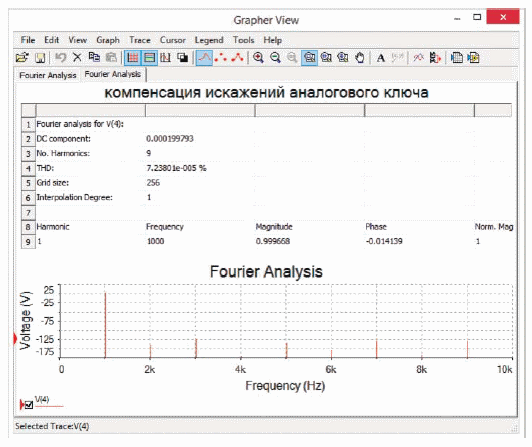Image resolution: width=532 pixels, height=447 pixels.
Task: Click the Add Text 'A' icon
Action: coord(381,58)
